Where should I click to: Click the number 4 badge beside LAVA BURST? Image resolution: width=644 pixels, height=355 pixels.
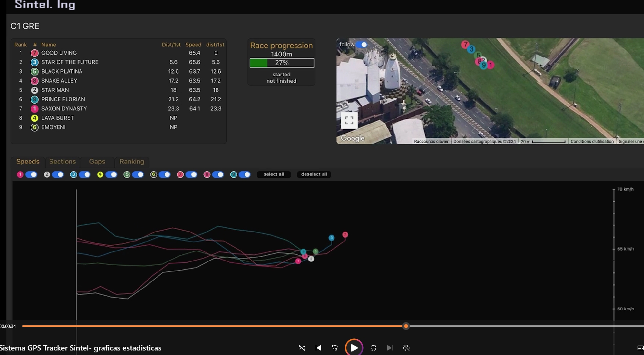tap(34, 118)
